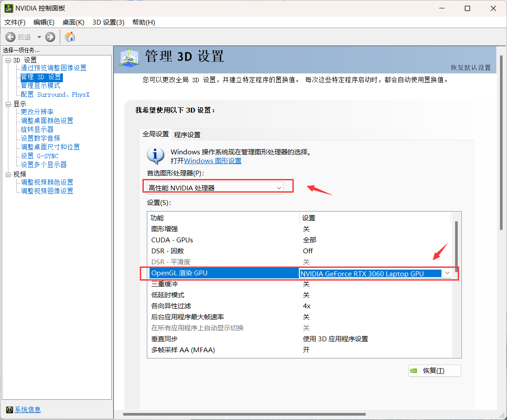Open 设置多个显示器 task

pos(44,164)
